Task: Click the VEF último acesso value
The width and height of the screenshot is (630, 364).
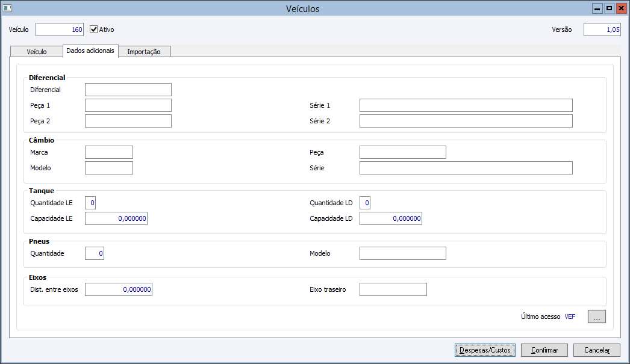Action: (x=570, y=316)
